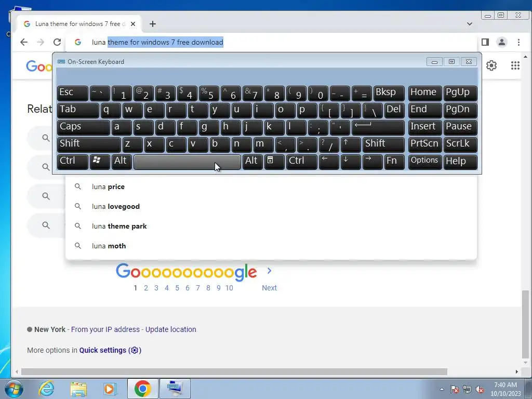
Task: Switch to On-Screen Keyboard taskbar button
Action: coord(175,389)
